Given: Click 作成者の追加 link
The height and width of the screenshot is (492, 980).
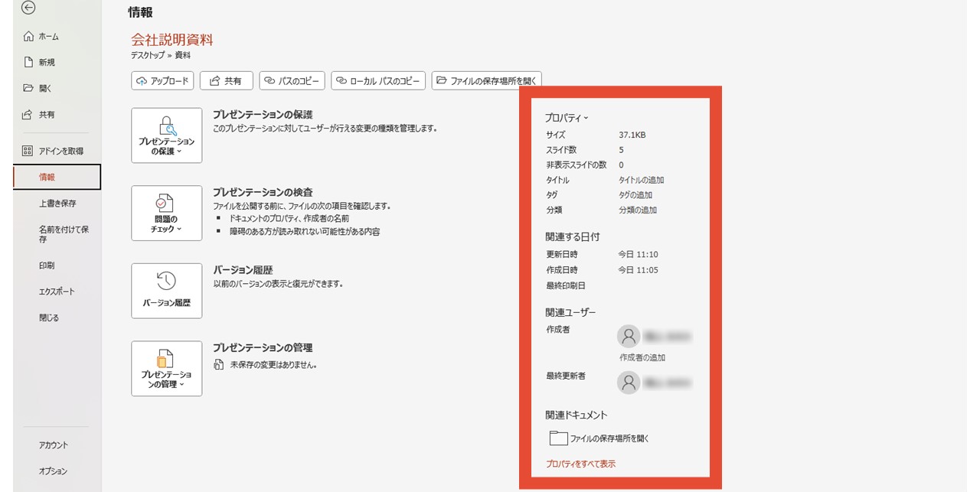Looking at the screenshot, I should coord(642,357).
